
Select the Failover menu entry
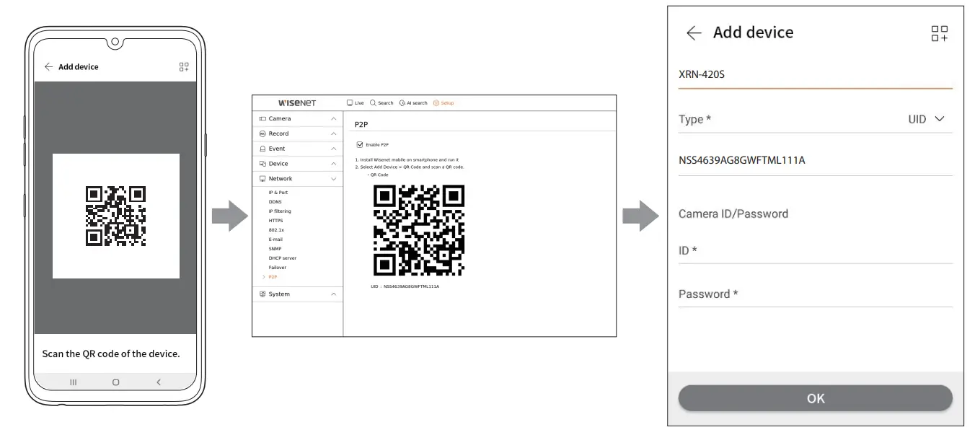point(278,268)
